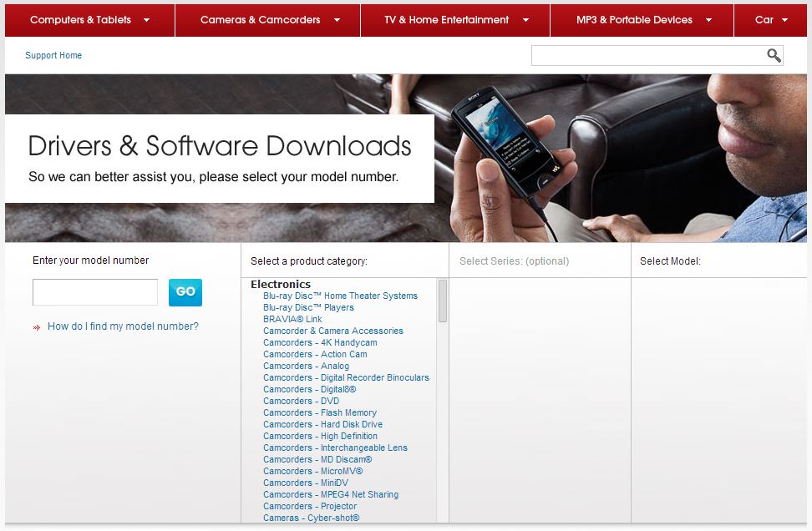The height and width of the screenshot is (531, 812).
Task: Click the red arrow bullet beside model number help
Action: pyautogui.click(x=36, y=327)
